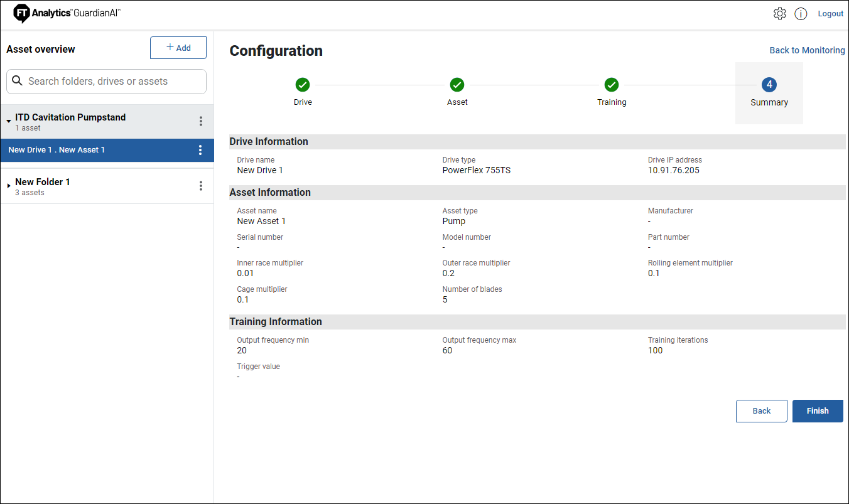849x504 pixels.
Task: Select the Summary step 4 tab
Action: click(x=769, y=92)
